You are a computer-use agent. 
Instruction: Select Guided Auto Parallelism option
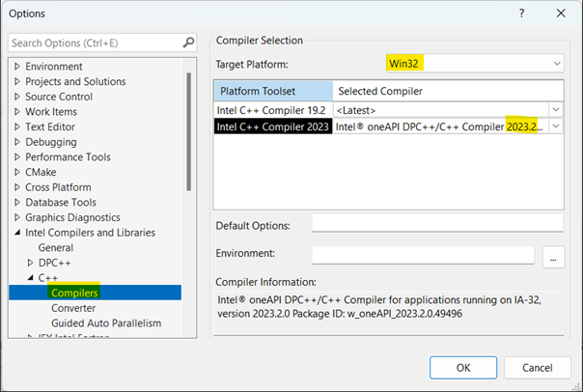tap(106, 323)
